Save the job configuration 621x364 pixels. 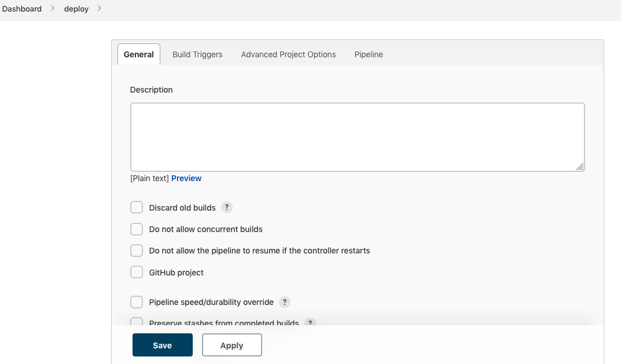(x=162, y=345)
